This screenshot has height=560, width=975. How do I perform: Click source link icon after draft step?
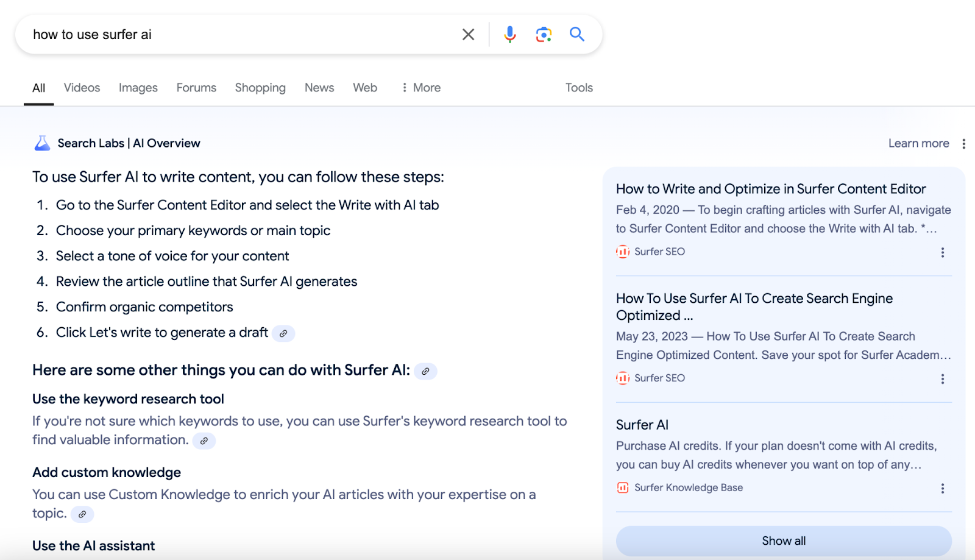[283, 333]
